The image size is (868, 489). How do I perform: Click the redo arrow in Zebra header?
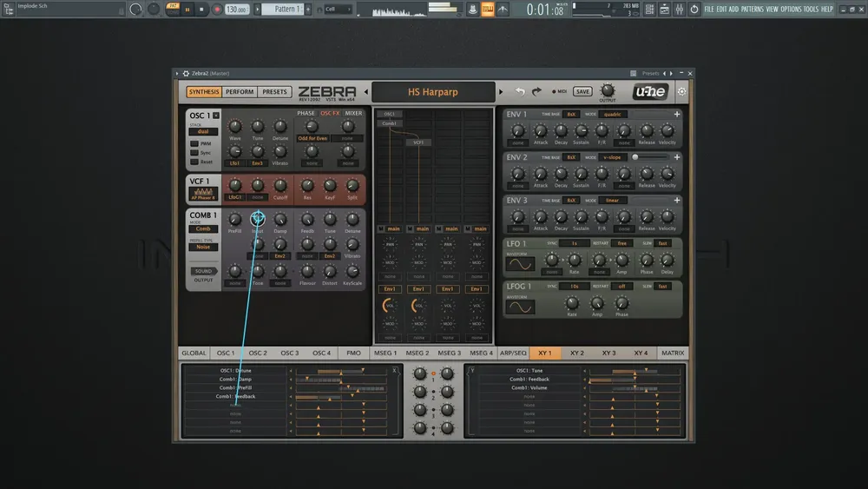click(536, 91)
